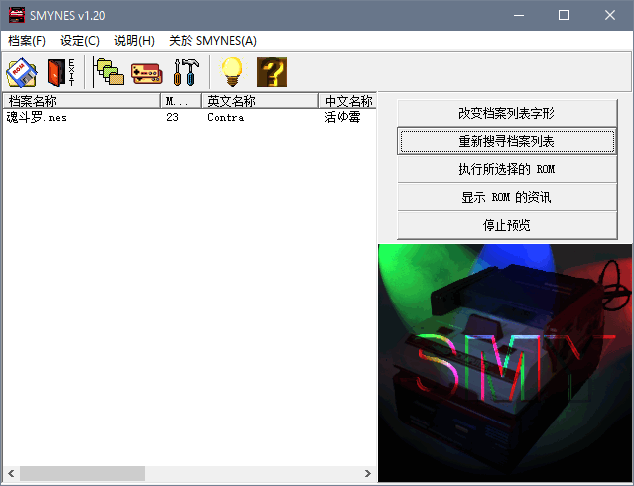Open the 设定(C) menu
This screenshot has height=486, width=634.
80,40
